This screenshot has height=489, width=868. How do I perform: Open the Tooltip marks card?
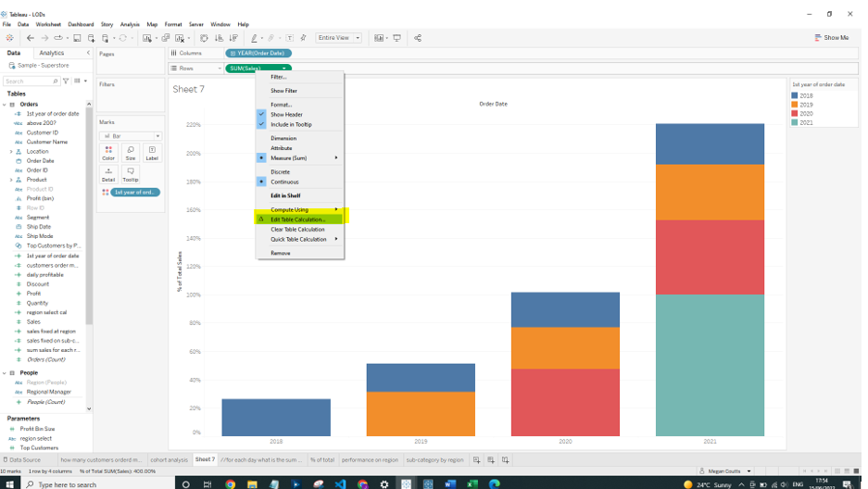(131, 174)
